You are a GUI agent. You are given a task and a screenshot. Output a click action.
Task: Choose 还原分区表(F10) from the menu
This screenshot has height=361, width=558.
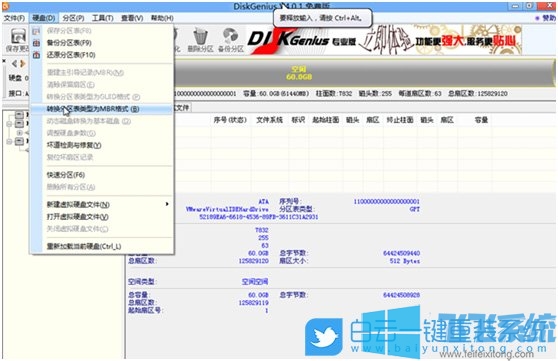71,55
